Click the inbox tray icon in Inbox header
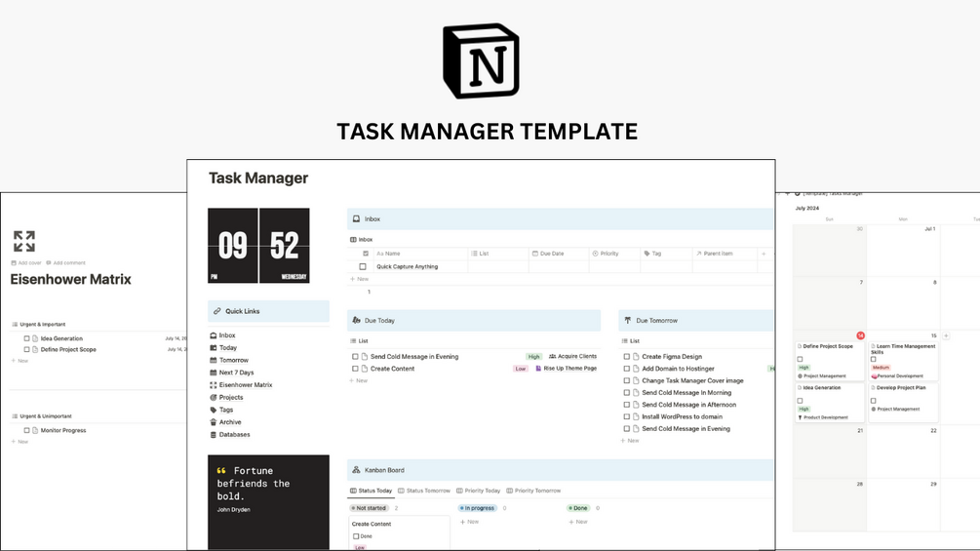 point(356,218)
